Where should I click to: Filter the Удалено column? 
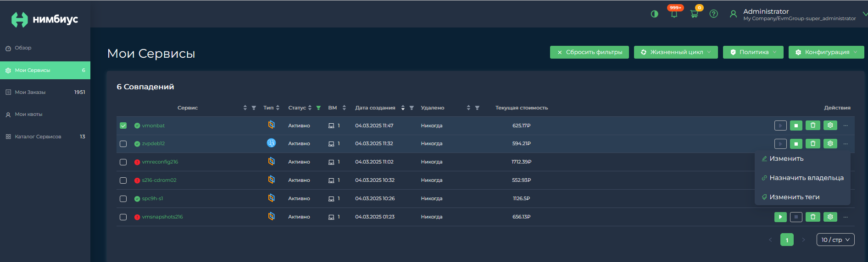pyautogui.click(x=477, y=108)
